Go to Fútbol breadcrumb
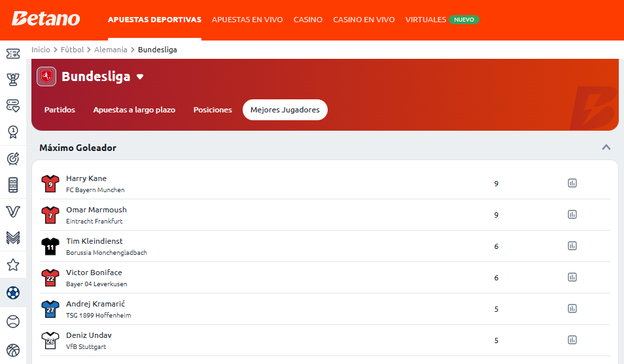 tap(72, 50)
